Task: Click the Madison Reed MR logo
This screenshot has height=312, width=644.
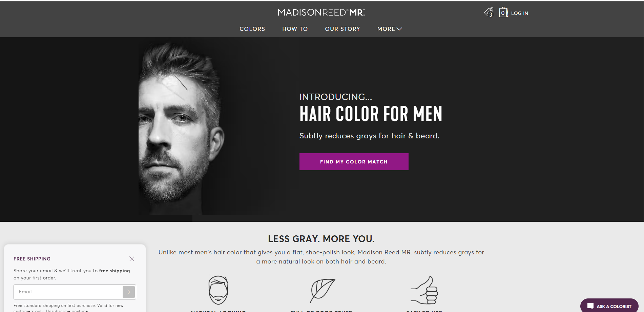Action: (x=321, y=13)
